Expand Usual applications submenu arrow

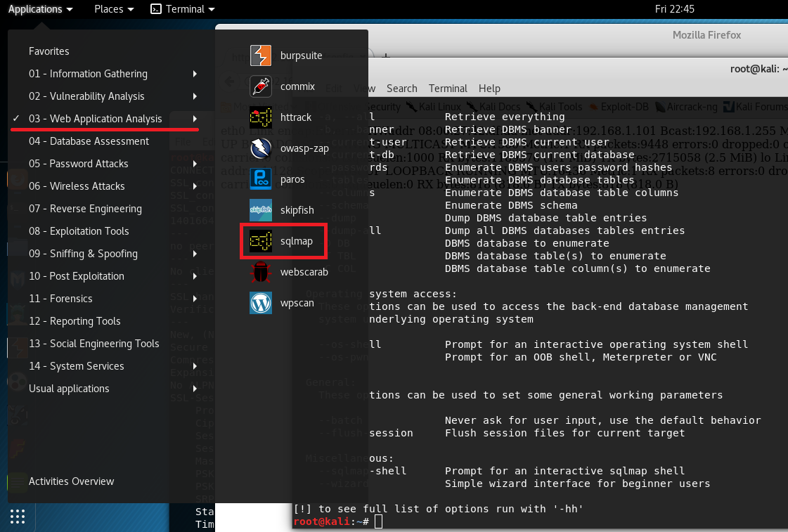(195, 389)
